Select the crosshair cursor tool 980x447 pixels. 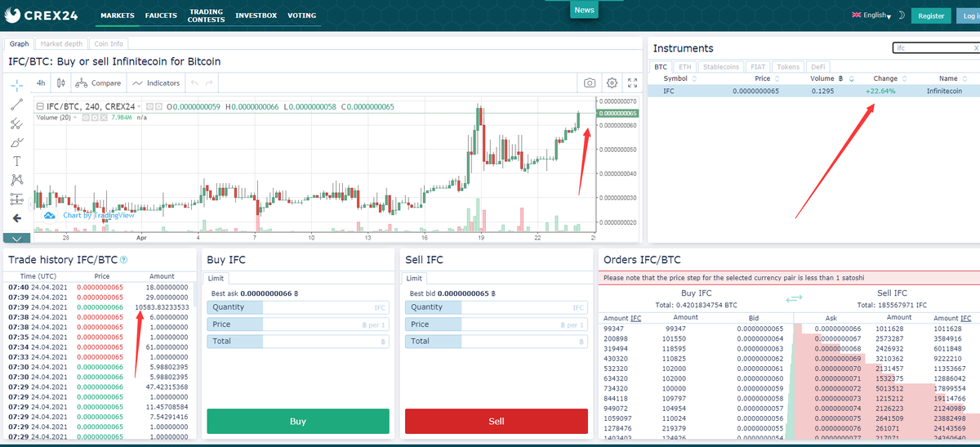[x=17, y=84]
